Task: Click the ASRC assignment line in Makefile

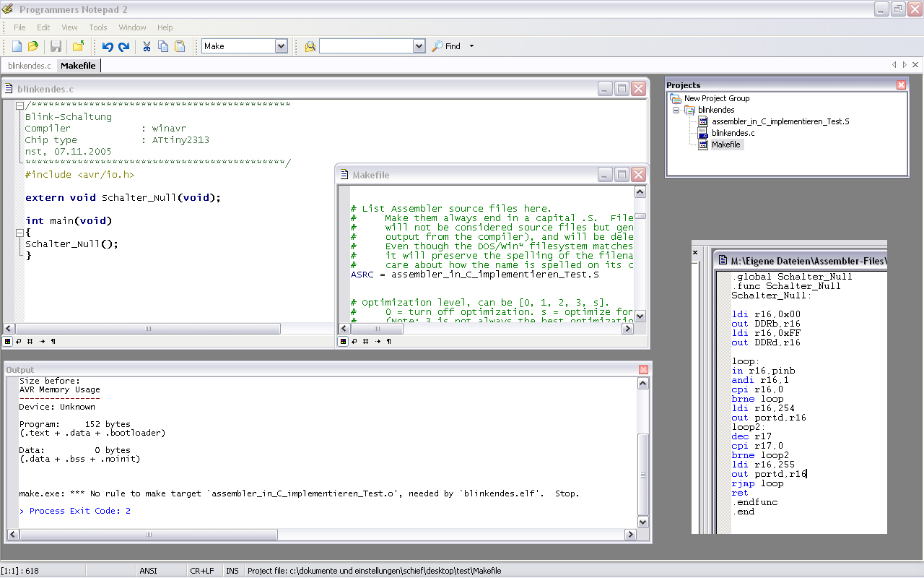Action: pyautogui.click(x=475, y=275)
